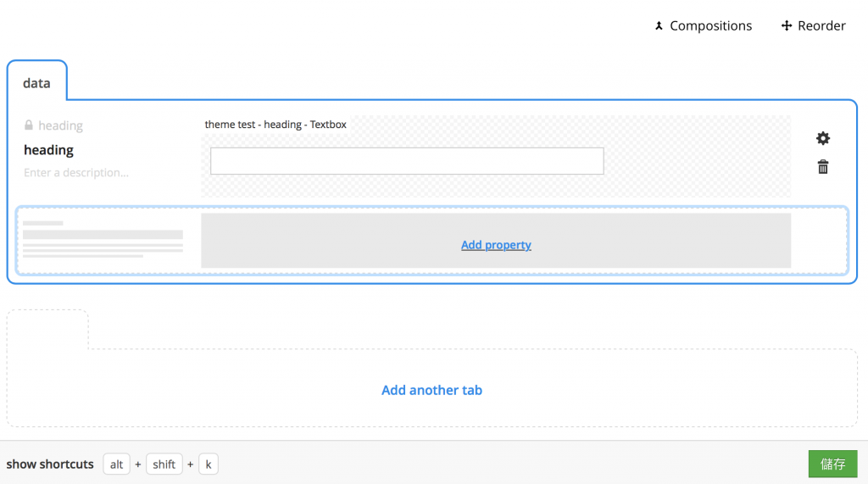The width and height of the screenshot is (868, 484).
Task: Enable Reorder mode
Action: (813, 25)
